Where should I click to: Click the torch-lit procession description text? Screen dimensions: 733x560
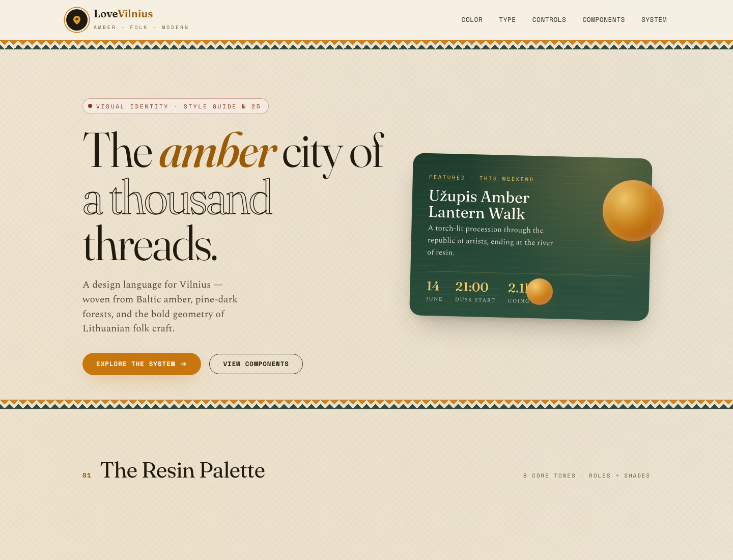[490, 240]
